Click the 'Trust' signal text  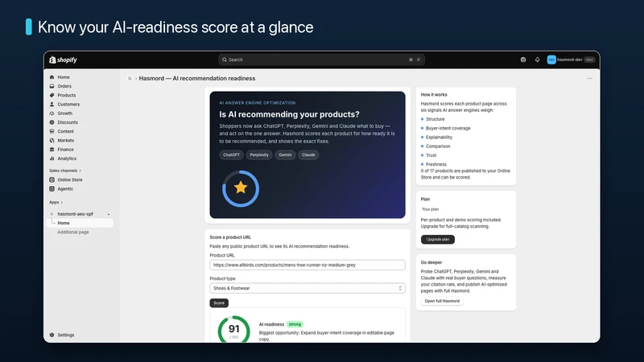(431, 155)
